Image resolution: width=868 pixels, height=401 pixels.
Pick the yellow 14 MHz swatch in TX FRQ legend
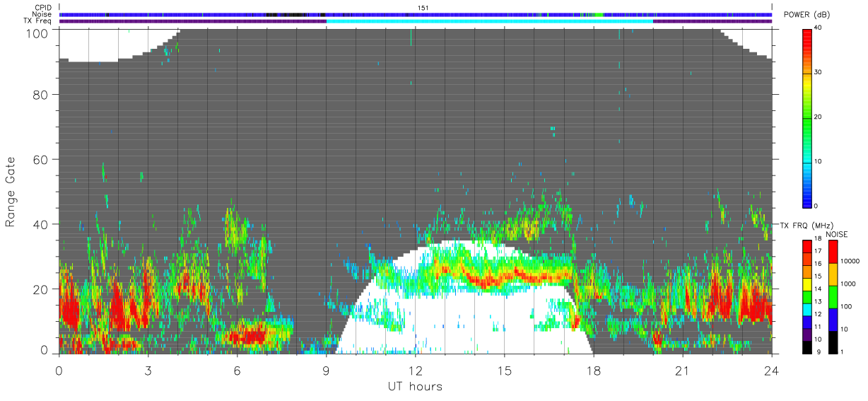click(807, 284)
